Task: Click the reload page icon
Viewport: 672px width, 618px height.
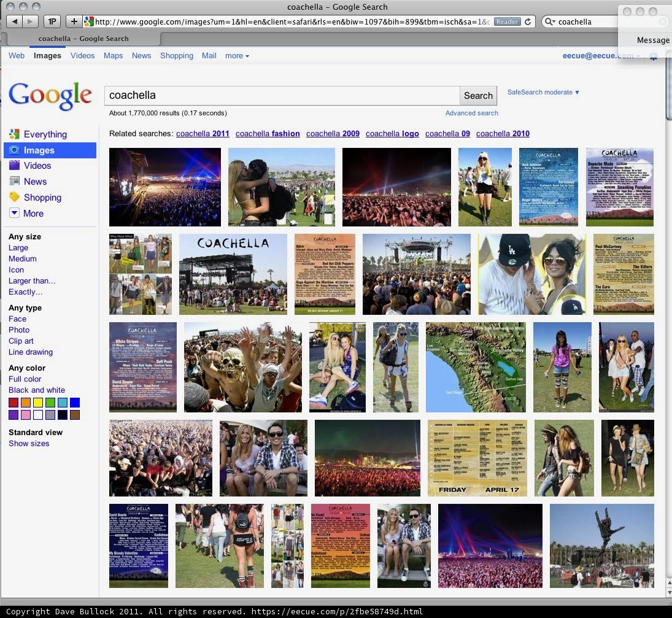Action: (x=528, y=21)
